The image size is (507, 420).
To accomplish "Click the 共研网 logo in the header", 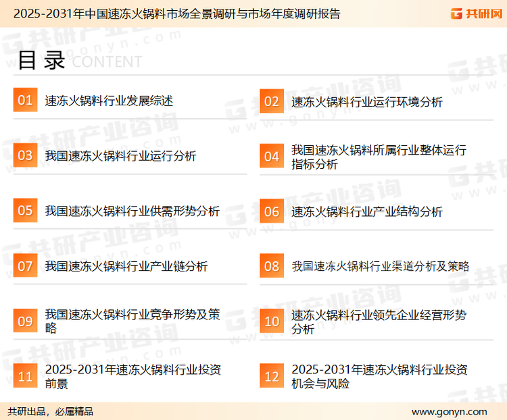I will pos(476,14).
